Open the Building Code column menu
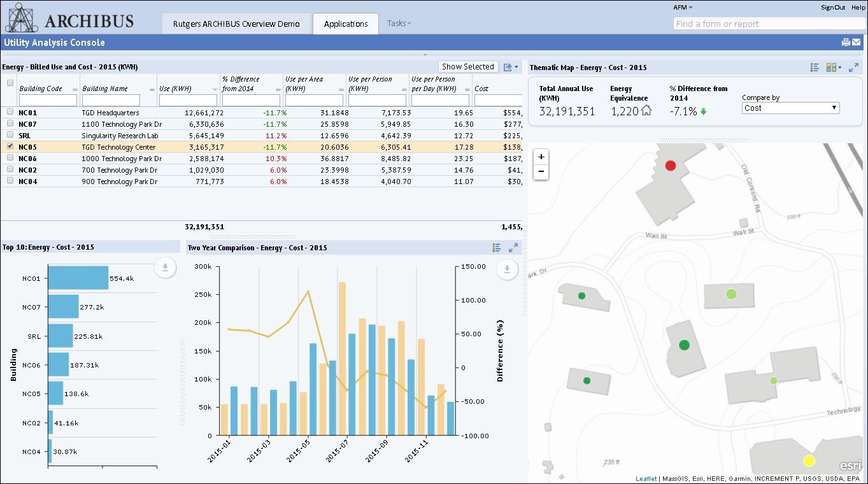The height and width of the screenshot is (484, 868). point(76,90)
